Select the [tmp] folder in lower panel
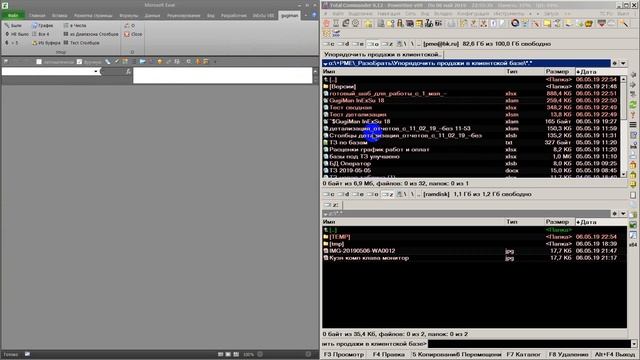Viewport: 640px width, 360px height. [474, 244]
